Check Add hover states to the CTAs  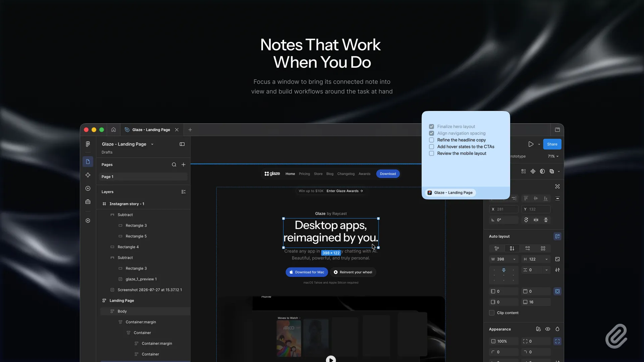tap(431, 146)
